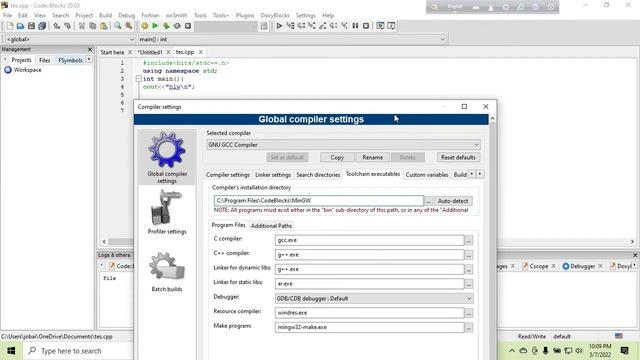Screen dimensions: 640x360
Task: Open the Build menu
Action: [x=105, y=15]
